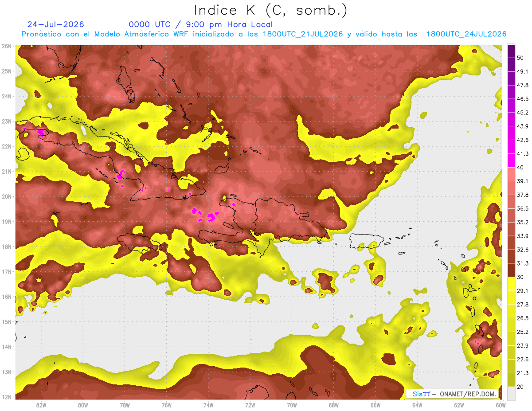The image size is (532, 411).
Task: Click the 25N latitude axis label
Action: tap(7, 71)
